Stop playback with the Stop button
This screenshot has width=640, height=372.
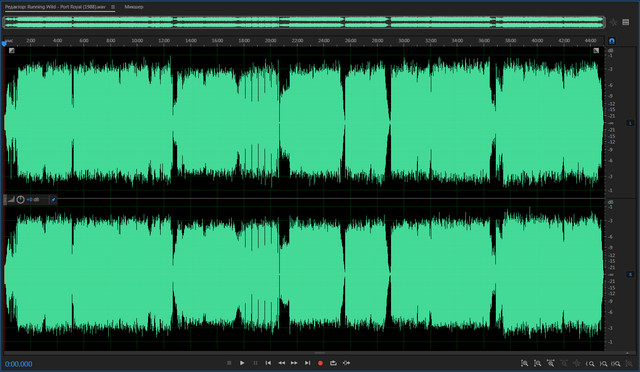tap(229, 363)
